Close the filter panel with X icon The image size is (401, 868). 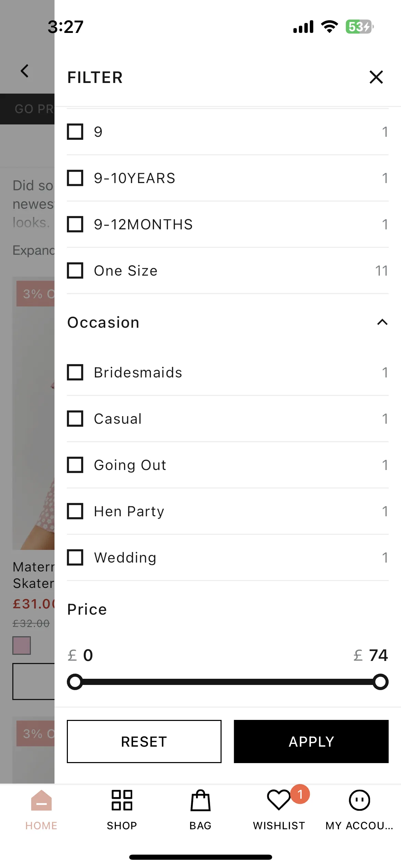click(x=376, y=77)
